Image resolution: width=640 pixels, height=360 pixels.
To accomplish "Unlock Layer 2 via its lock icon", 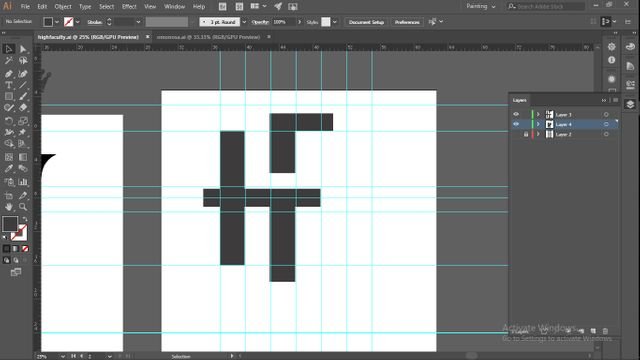I will [526, 134].
